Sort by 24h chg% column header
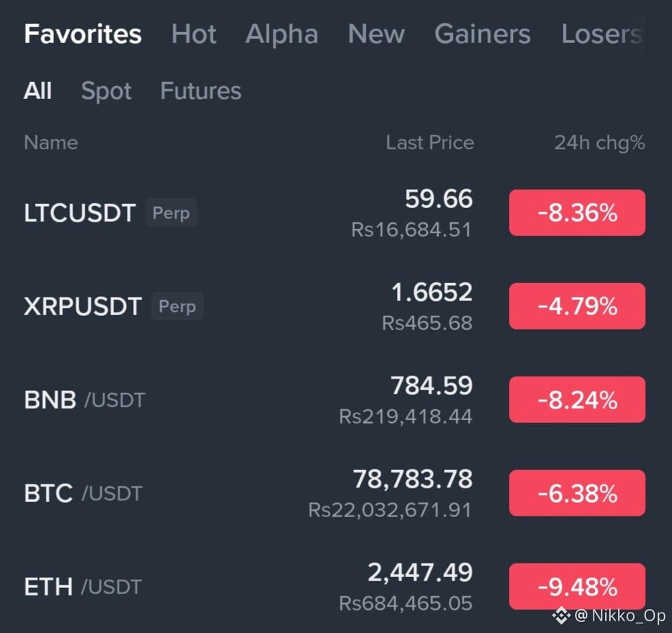The image size is (672, 633). point(600,143)
